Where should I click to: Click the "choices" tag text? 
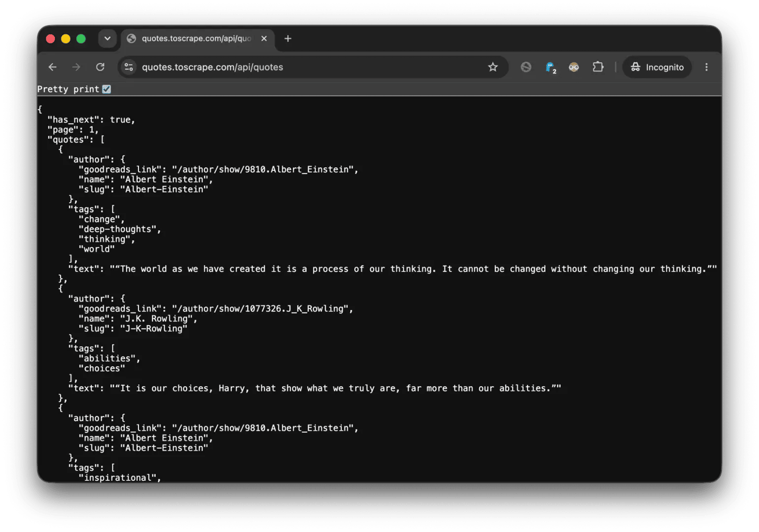click(x=102, y=368)
